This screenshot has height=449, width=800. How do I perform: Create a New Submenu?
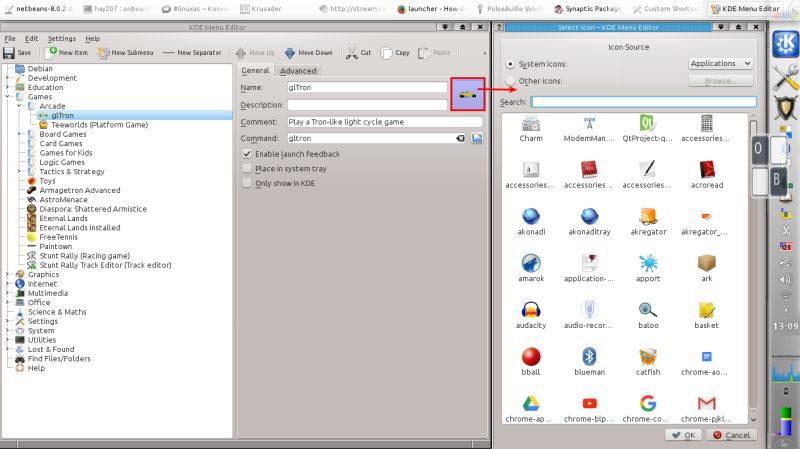pos(126,53)
